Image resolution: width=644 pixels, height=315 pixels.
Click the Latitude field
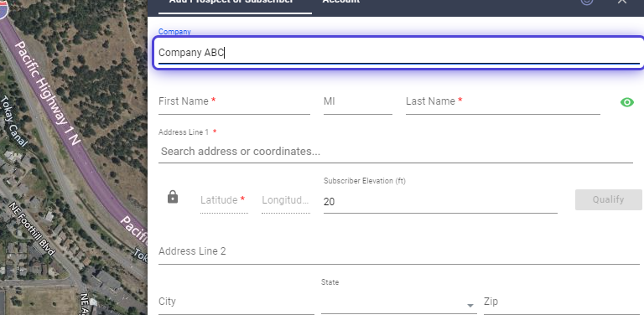click(x=224, y=200)
